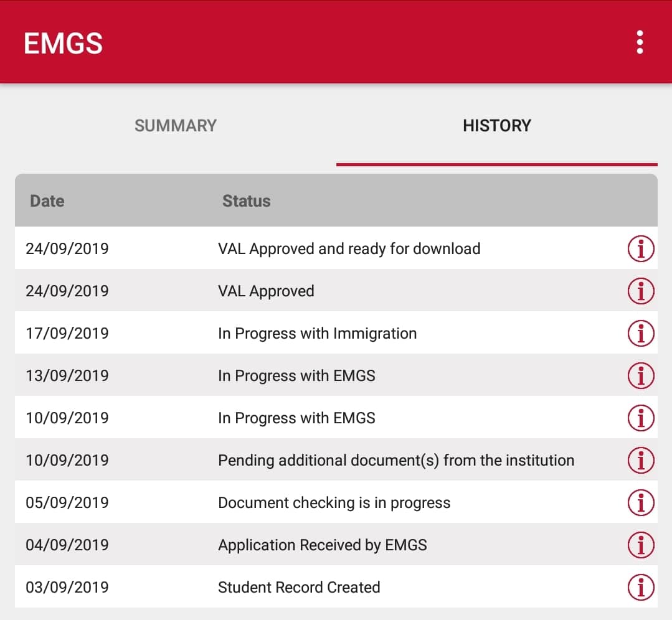Click the 17/09/2019 date entry
672x620 pixels.
[x=67, y=333]
